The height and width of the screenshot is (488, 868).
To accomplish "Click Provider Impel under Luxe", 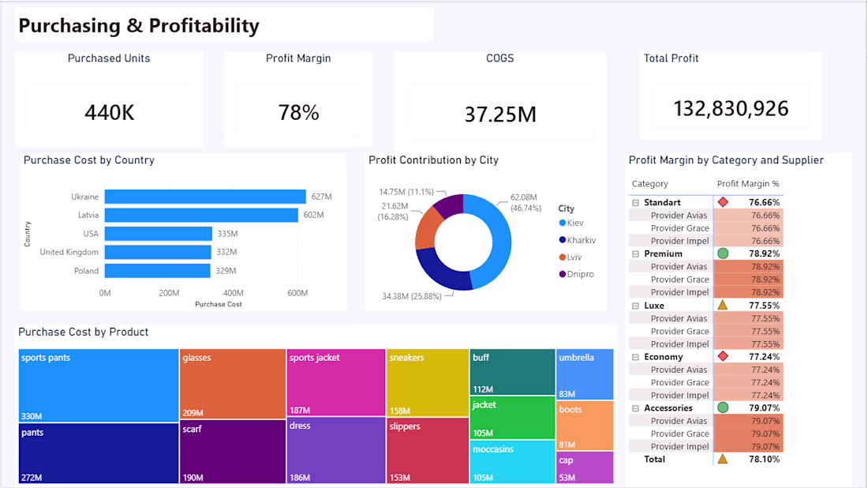I will (679, 344).
